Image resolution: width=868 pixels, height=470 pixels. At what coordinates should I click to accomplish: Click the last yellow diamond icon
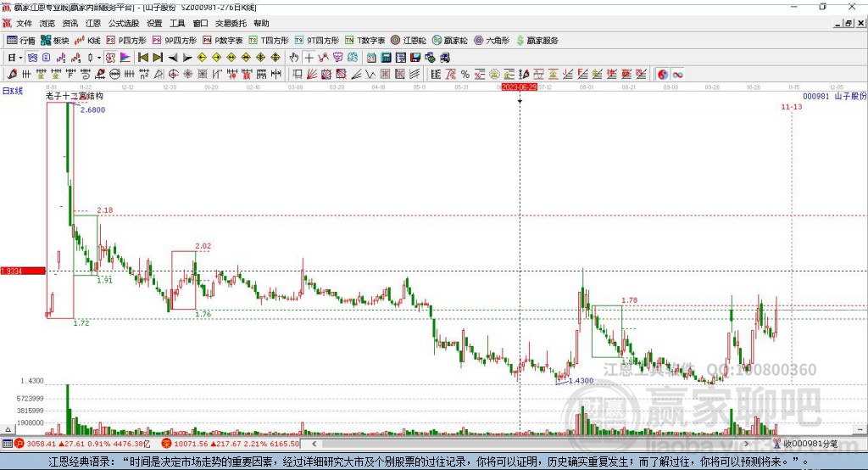275,58
